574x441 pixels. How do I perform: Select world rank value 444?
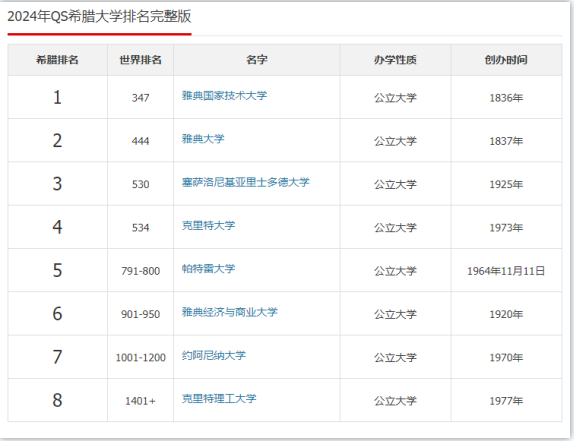pyautogui.click(x=141, y=141)
